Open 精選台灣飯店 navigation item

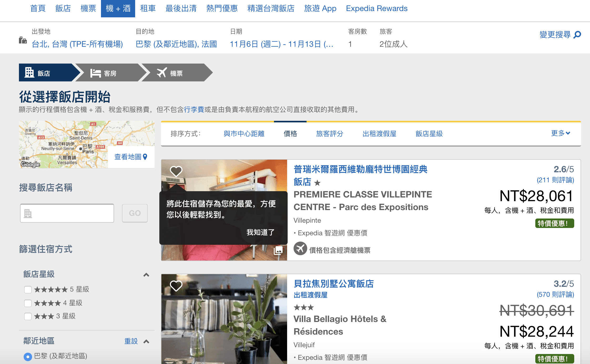tap(271, 8)
